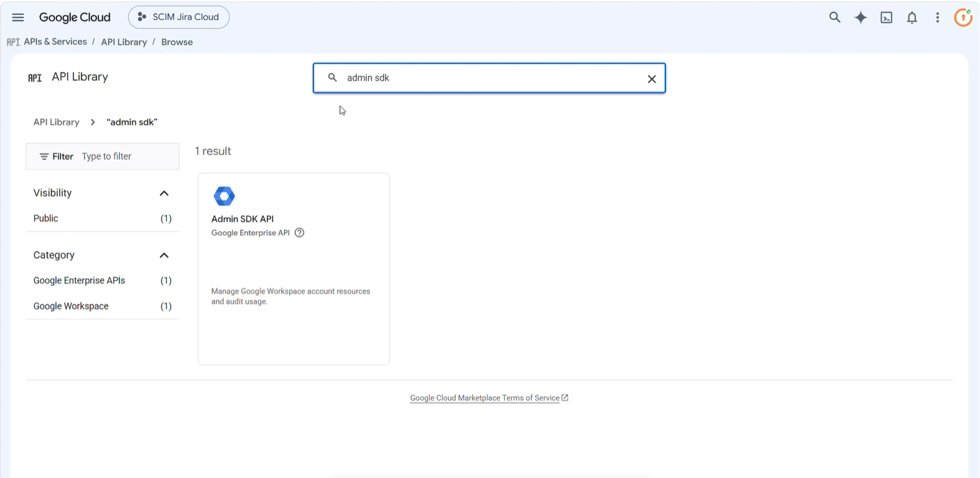Click the Admin SDK API hexagon logo
This screenshot has width=980, height=478.
coord(224,196)
